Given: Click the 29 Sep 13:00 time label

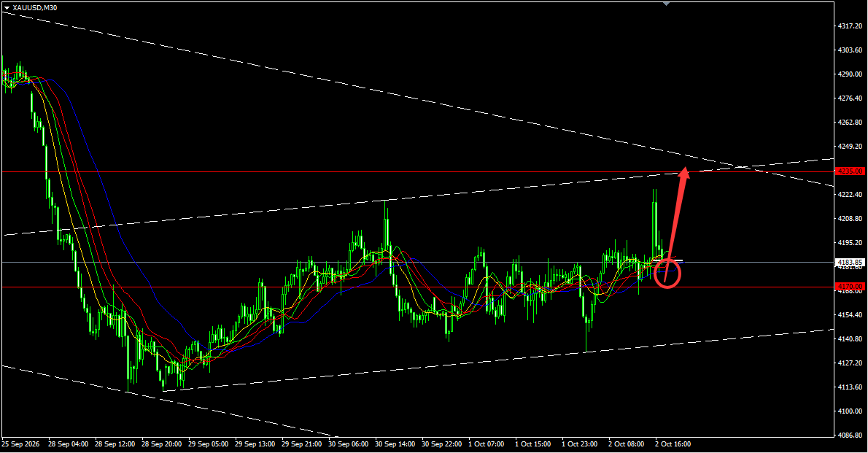Looking at the screenshot, I should pyautogui.click(x=255, y=444).
